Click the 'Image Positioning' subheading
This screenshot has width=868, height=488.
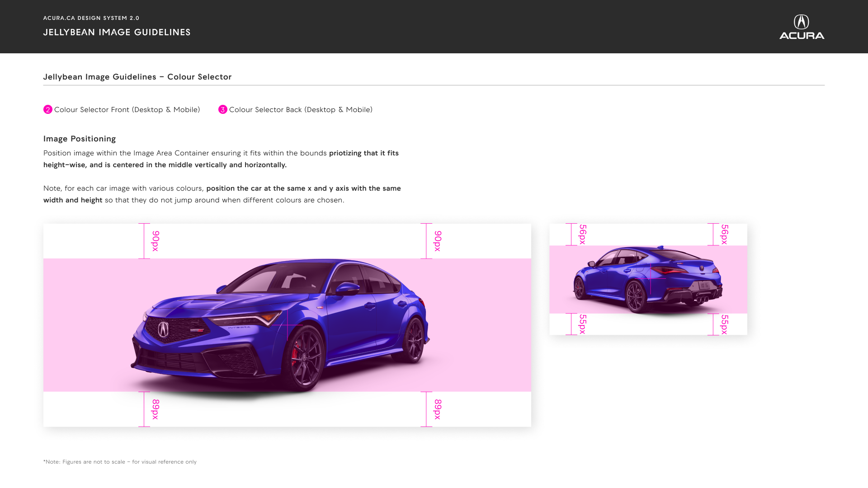point(80,139)
